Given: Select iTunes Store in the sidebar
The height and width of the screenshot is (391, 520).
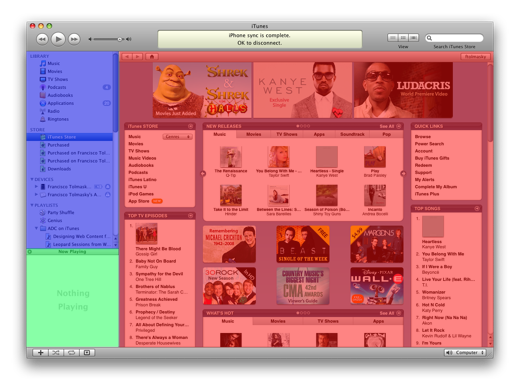Looking at the screenshot, I should (x=70, y=137).
